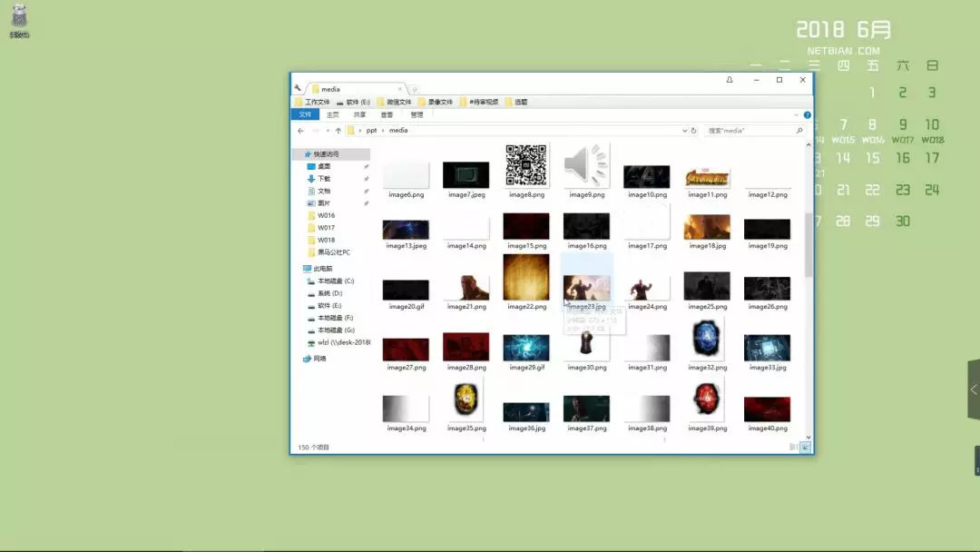Viewport: 980px width, 552px height.
Task: Switch to large thumbnails view
Action: [x=805, y=448]
